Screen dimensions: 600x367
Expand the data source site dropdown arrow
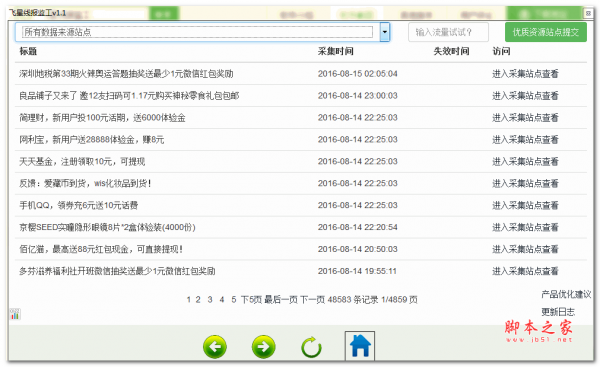click(385, 32)
